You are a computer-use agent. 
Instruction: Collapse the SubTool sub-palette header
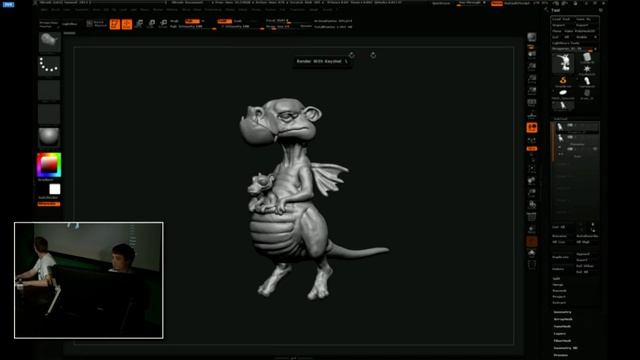pyautogui.click(x=561, y=119)
